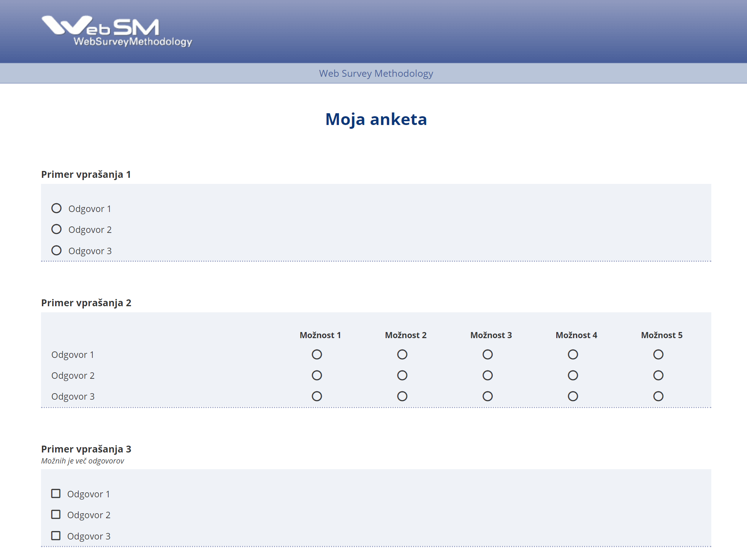747x560 pixels.
Task: Check Odgovor 3 checkbox in question 3
Action: point(56,536)
